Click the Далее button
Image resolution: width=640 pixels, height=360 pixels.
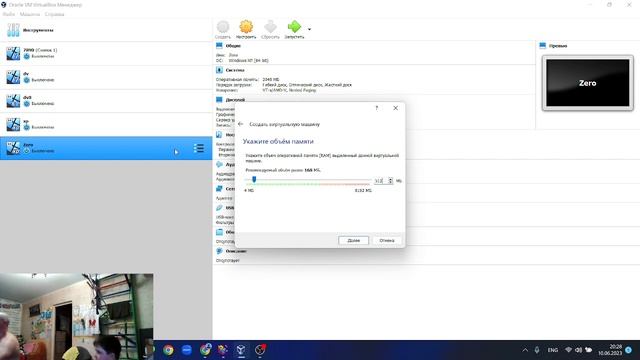pyautogui.click(x=353, y=240)
